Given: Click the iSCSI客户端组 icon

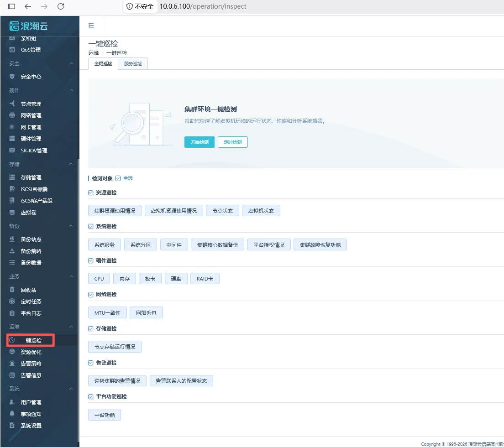Looking at the screenshot, I should [12, 201].
